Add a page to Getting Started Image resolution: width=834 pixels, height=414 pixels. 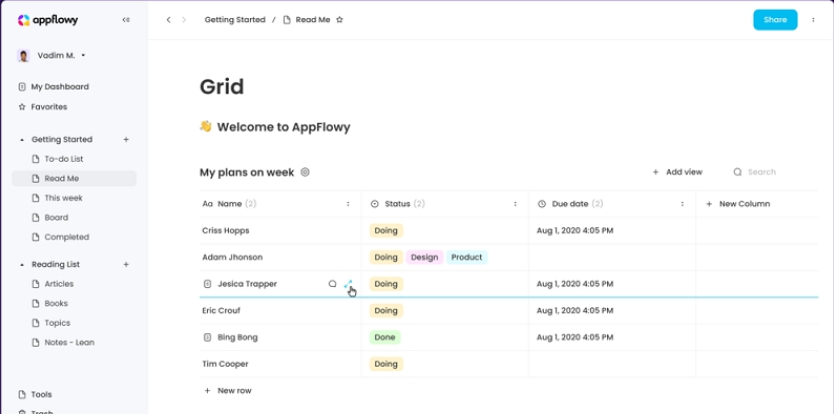pyautogui.click(x=126, y=139)
